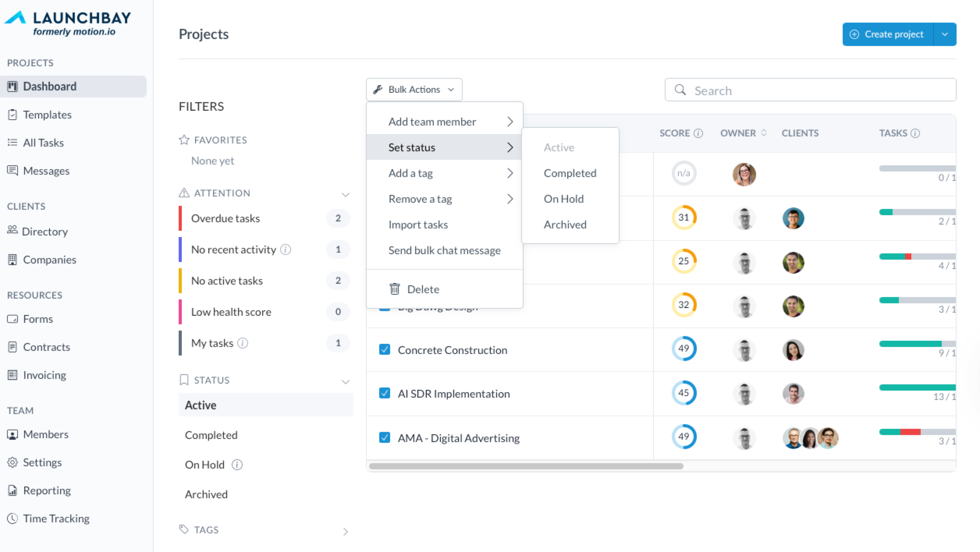980x552 pixels.
Task: Click the Settings gear icon in sidebar
Action: (12, 462)
